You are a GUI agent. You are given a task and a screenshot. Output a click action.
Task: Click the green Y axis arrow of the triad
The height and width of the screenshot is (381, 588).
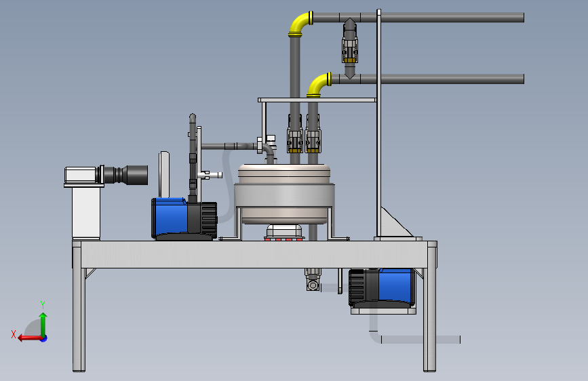tap(43, 324)
